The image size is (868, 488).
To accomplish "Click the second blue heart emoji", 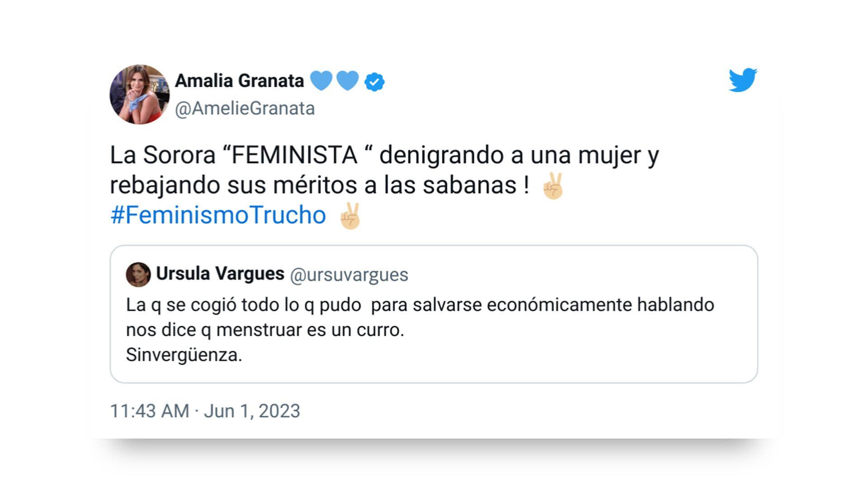I will click(x=348, y=81).
